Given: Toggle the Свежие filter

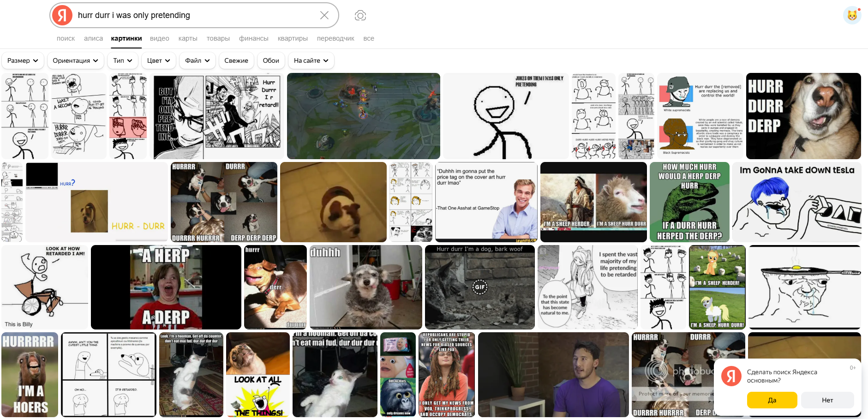Looking at the screenshot, I should (236, 60).
